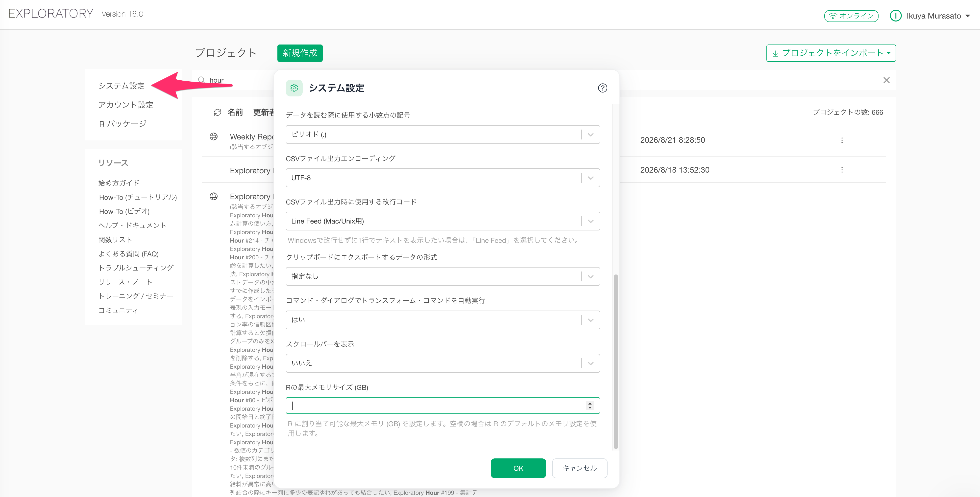This screenshot has height=497, width=980.
Task: Open 関数リスト link
Action: coord(115,240)
